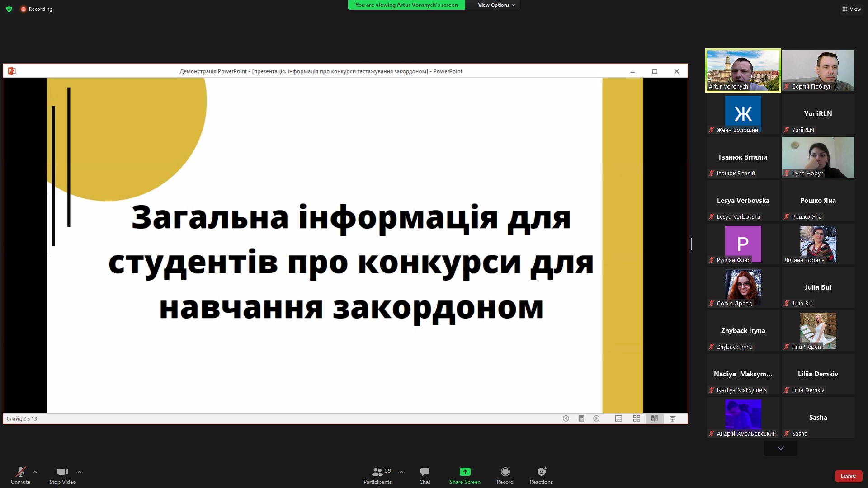Toggle Reading View in PowerPoint status bar

[654, 418]
